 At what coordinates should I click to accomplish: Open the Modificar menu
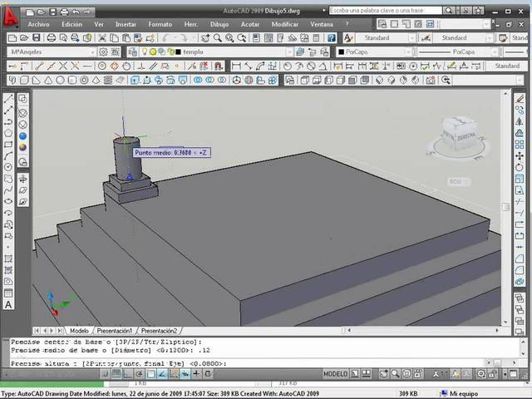click(285, 24)
